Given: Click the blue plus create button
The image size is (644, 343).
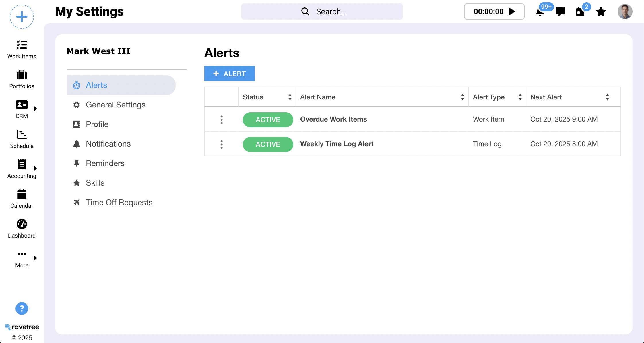Looking at the screenshot, I should pyautogui.click(x=22, y=17).
